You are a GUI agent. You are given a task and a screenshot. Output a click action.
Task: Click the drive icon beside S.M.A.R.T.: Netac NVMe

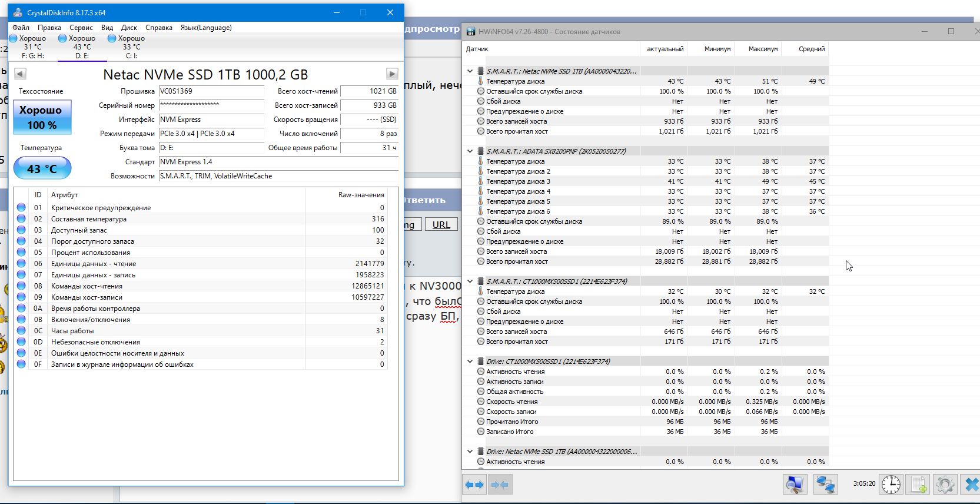pyautogui.click(x=481, y=71)
